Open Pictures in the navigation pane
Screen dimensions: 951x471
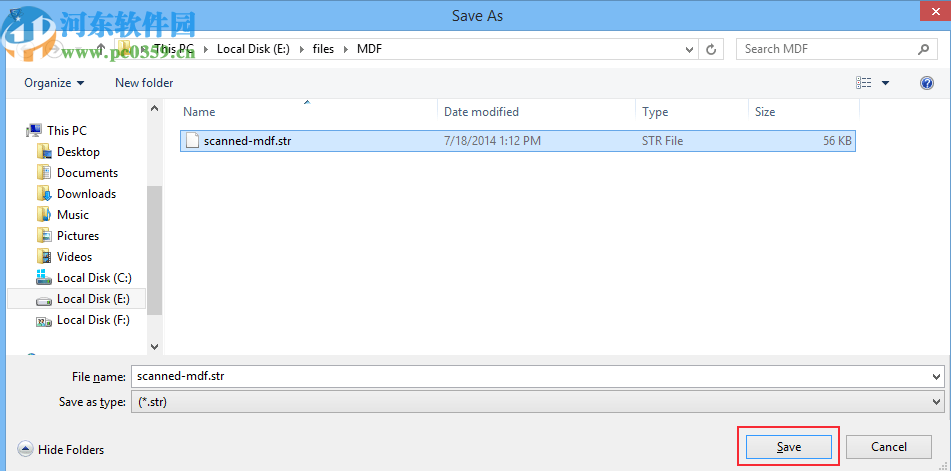pyautogui.click(x=78, y=236)
